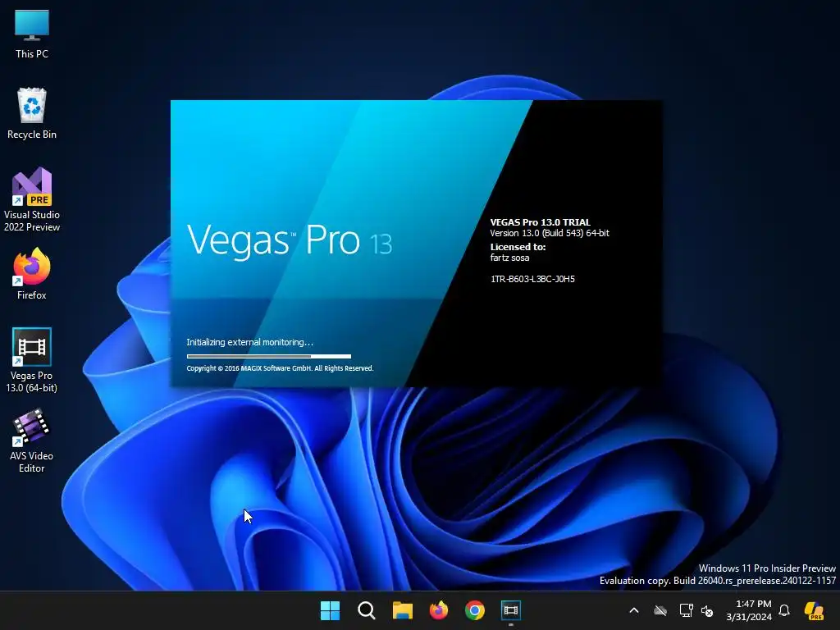Click the OneDrive cloud tray icon
This screenshot has width=840, height=630.
coord(660,610)
